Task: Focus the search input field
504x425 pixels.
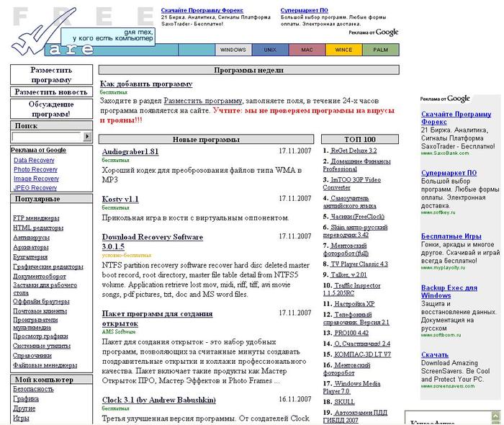Action: coord(47,136)
